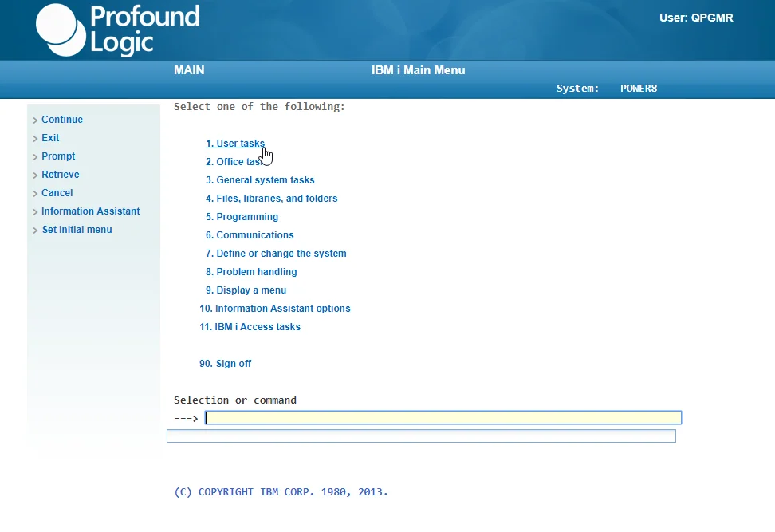Choose Display a menu option
The width and height of the screenshot is (775, 532).
(246, 290)
